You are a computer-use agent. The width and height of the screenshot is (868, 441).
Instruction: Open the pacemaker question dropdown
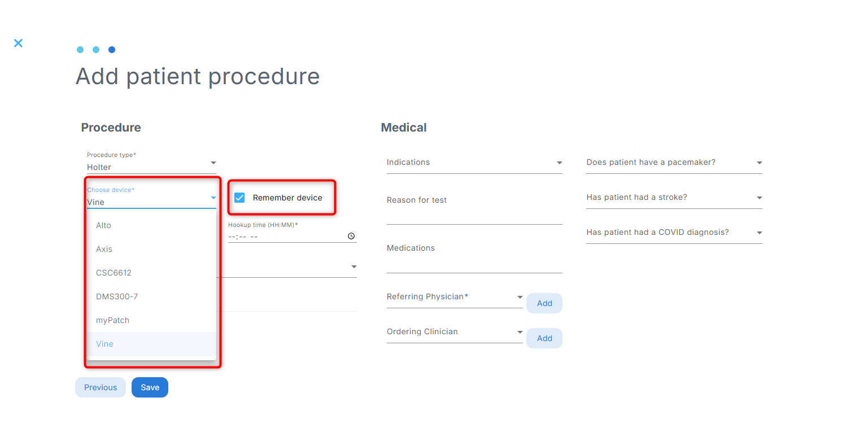674,163
